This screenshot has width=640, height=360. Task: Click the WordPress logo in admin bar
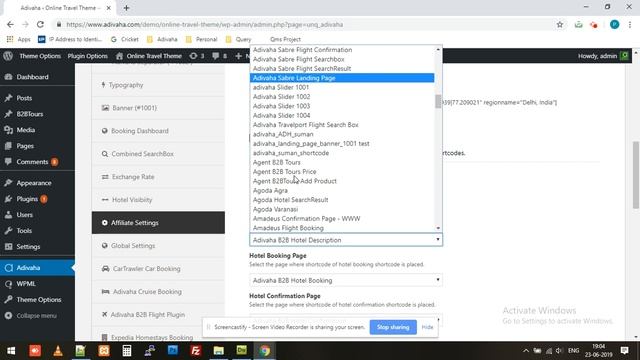(x=8, y=56)
